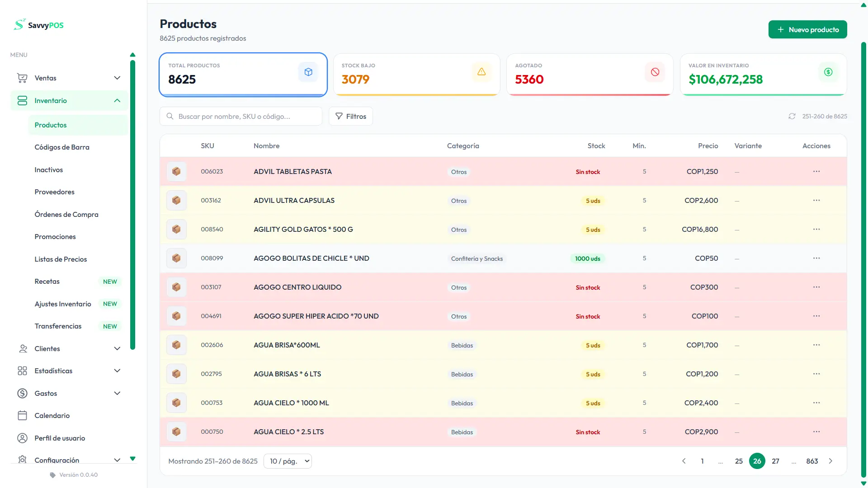
Task: Go to next page with right arrow
Action: coord(830,461)
